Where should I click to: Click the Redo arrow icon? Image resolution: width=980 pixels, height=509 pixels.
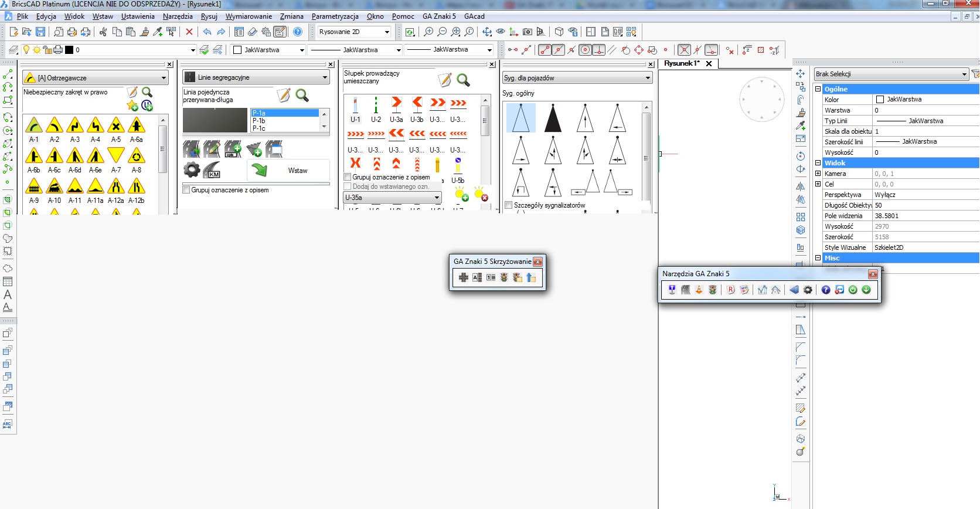point(221,32)
